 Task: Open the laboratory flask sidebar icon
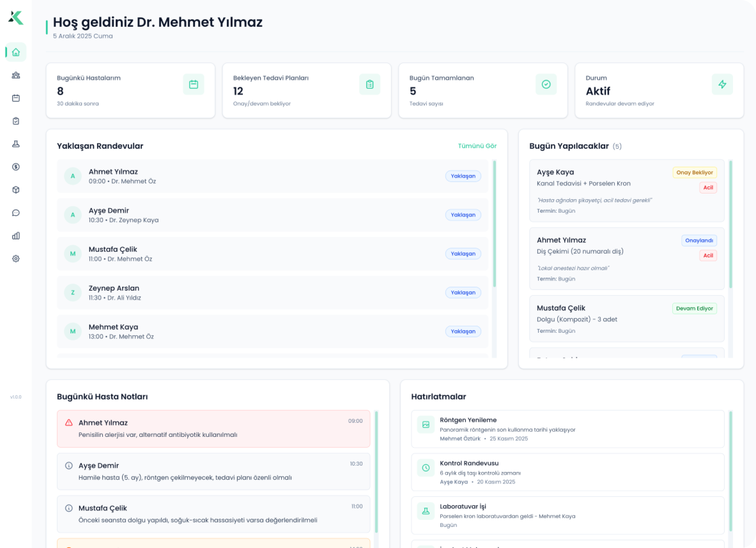point(16,144)
